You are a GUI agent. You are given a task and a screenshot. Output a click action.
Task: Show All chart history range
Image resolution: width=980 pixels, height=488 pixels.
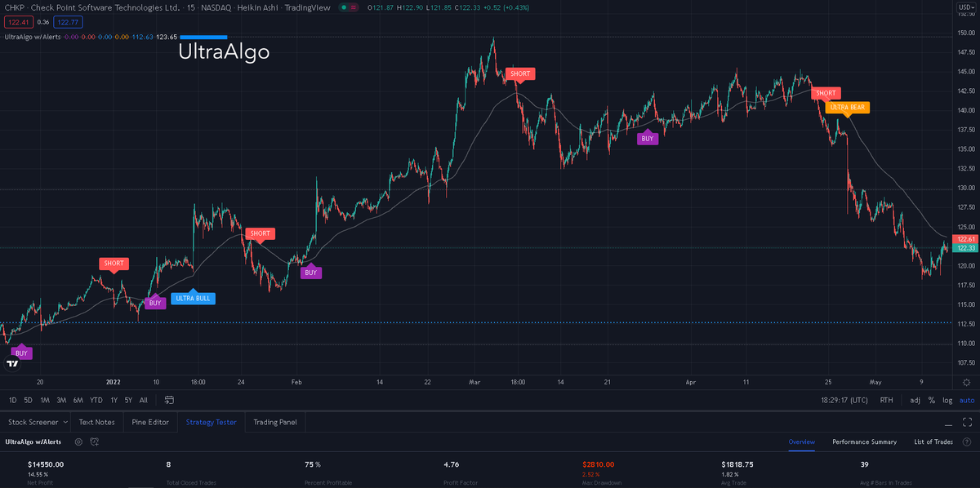click(x=144, y=400)
